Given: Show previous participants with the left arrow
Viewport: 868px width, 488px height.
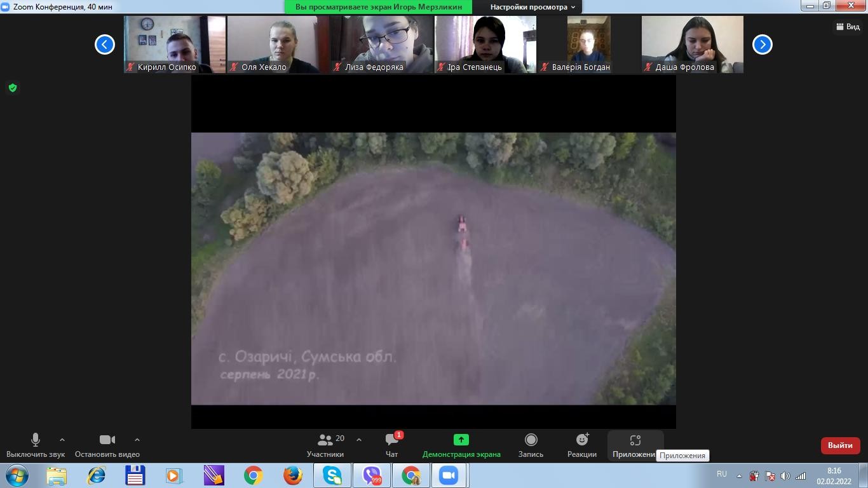Looking at the screenshot, I should click(x=105, y=44).
